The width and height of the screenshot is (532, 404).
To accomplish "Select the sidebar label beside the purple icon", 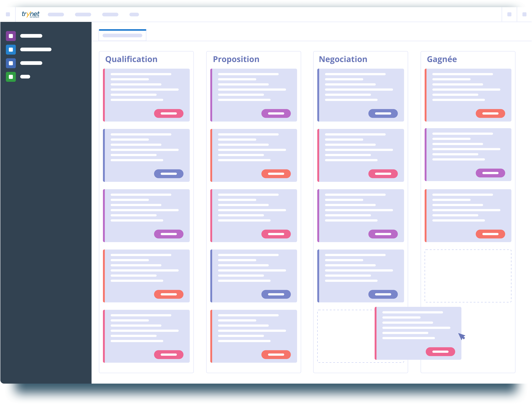I will point(31,36).
